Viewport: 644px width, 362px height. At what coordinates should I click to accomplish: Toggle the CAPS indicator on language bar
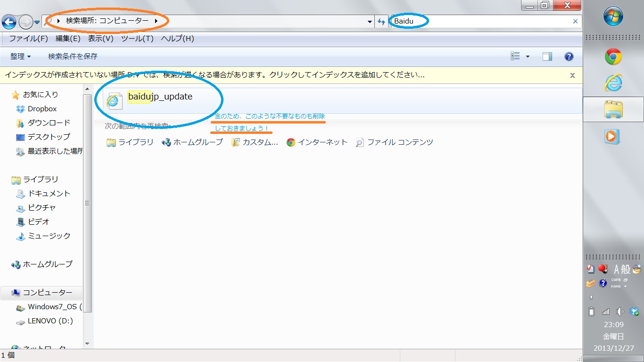point(616,280)
